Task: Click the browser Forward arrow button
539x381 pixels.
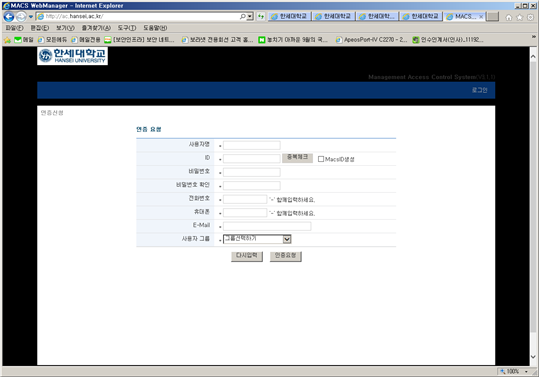Action: [21, 17]
